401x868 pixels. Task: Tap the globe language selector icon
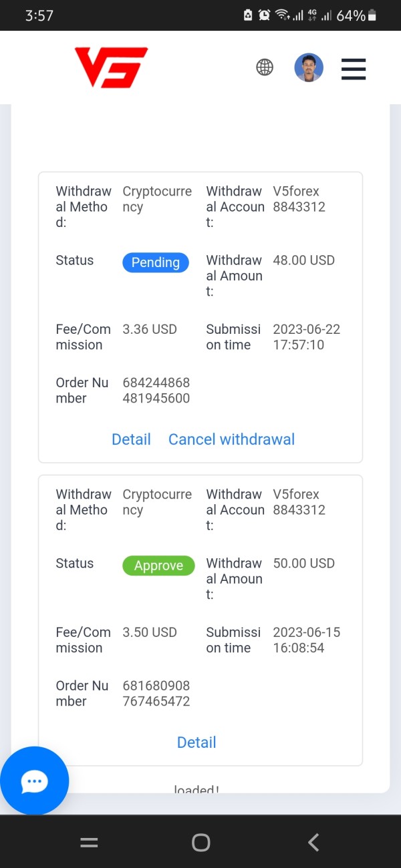pyautogui.click(x=265, y=67)
